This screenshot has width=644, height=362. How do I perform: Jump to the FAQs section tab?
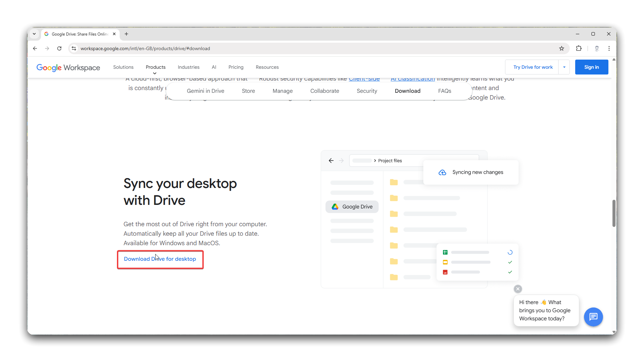444,91
